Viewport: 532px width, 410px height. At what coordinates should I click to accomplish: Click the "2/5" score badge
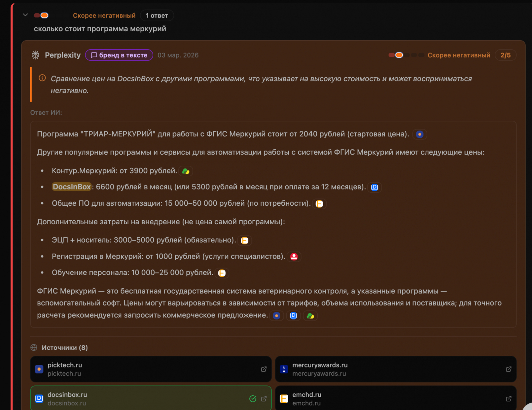[x=505, y=55]
